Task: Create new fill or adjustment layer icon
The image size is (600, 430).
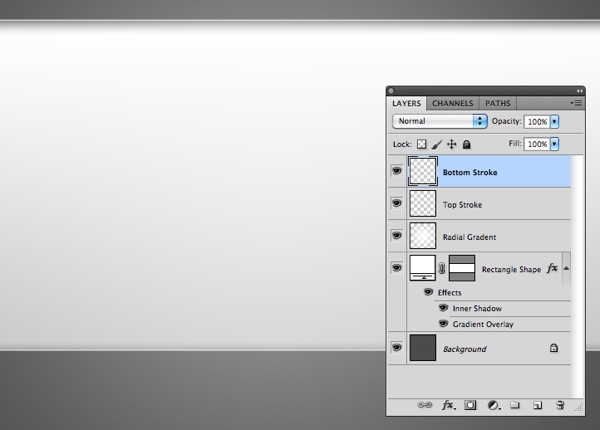Action: coord(494,405)
